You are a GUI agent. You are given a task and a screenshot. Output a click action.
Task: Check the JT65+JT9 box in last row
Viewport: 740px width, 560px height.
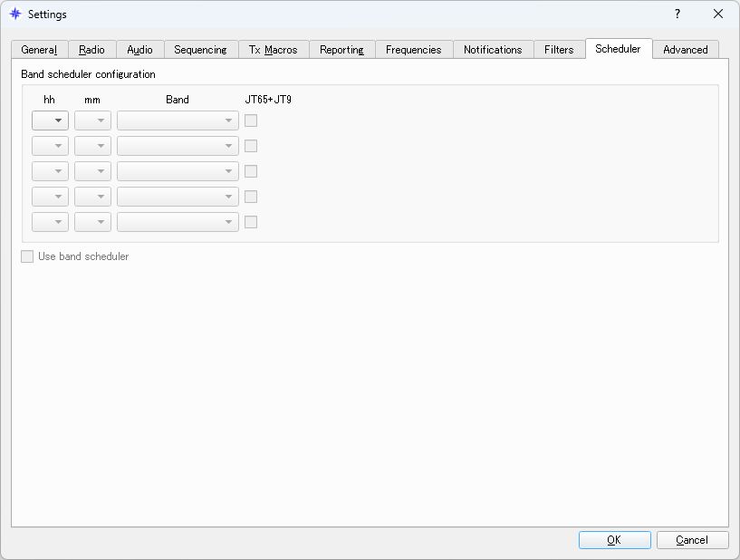[251, 221]
